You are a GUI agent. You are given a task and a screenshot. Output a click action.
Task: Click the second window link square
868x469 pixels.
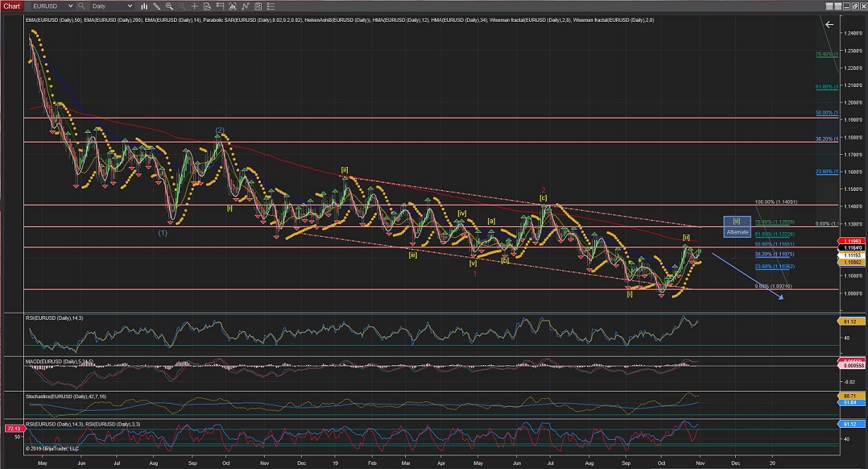[x=838, y=6]
